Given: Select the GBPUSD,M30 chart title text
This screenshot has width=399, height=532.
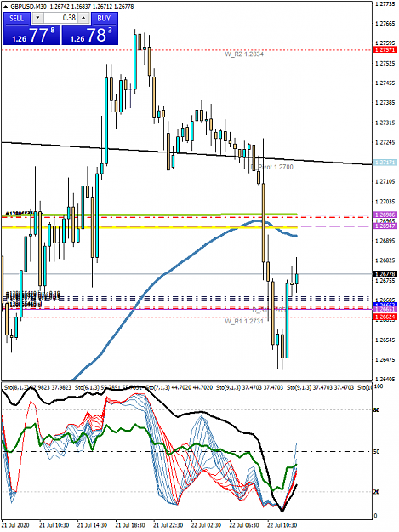Looking at the screenshot, I should pos(28,7).
